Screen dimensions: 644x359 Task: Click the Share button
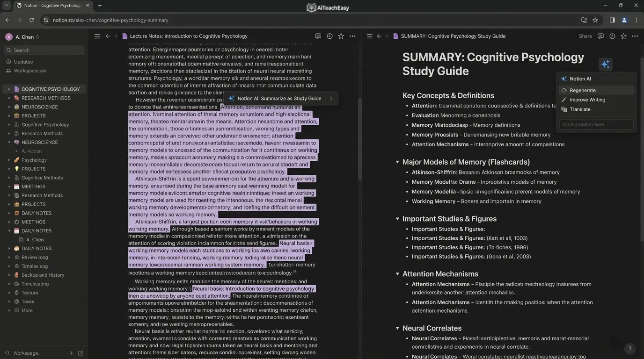click(x=585, y=36)
